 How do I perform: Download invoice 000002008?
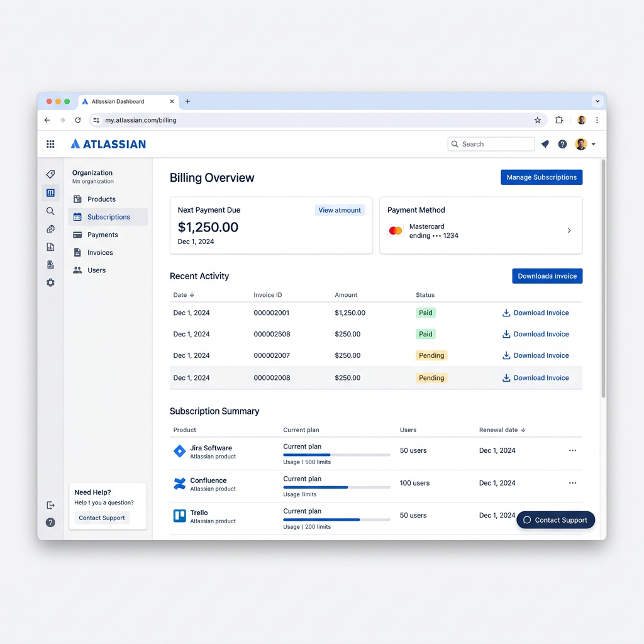tap(536, 378)
